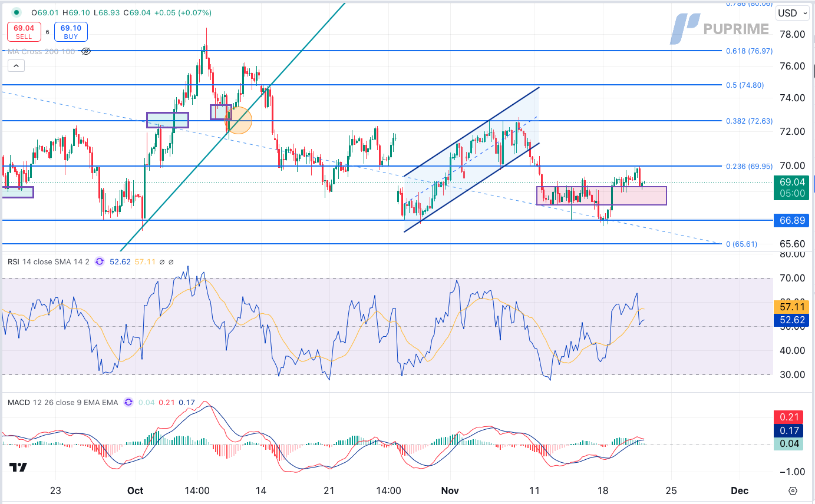Click the TradingView logo
Image resolution: width=815 pixels, height=504 pixels.
click(18, 467)
